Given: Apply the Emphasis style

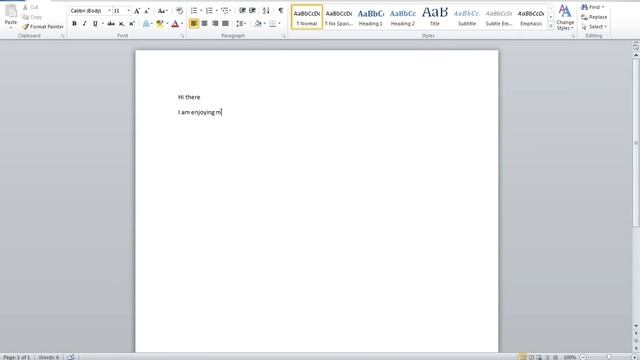Looking at the screenshot, I should [531, 17].
